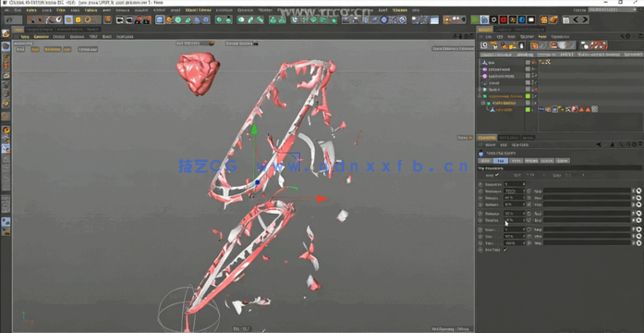
Task: Click Render to Picture Viewer icon
Action: coord(129,19)
